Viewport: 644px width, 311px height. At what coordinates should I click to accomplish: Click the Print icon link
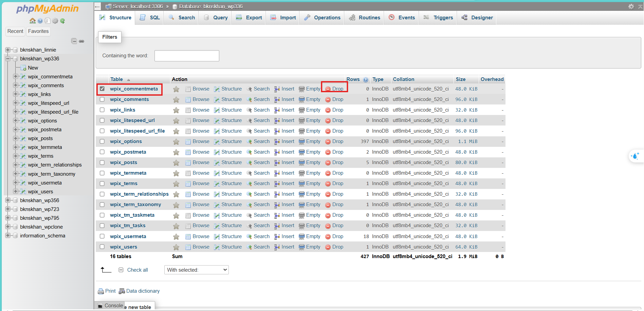(107, 291)
